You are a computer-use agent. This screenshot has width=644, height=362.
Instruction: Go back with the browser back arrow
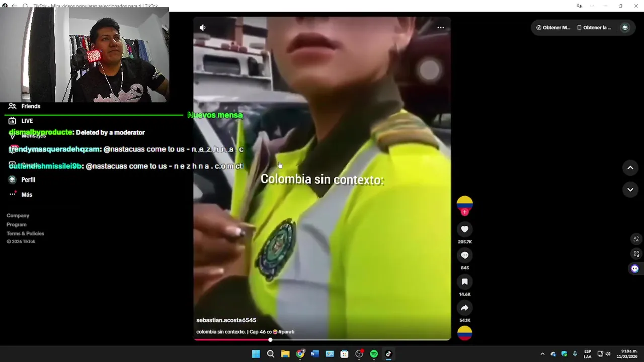click(x=14, y=6)
